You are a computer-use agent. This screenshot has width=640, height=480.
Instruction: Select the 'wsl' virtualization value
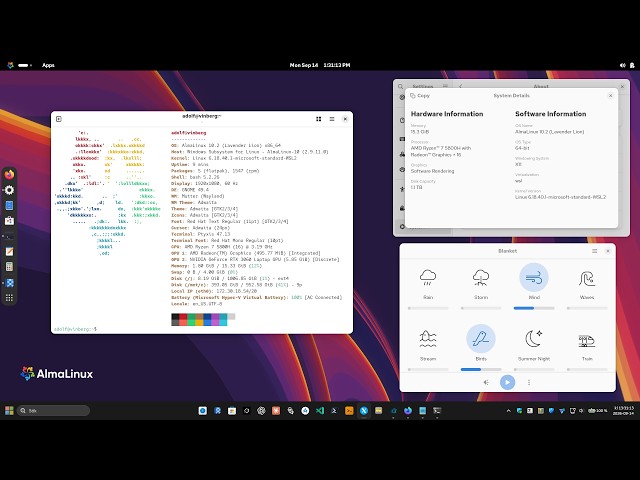[x=518, y=181]
